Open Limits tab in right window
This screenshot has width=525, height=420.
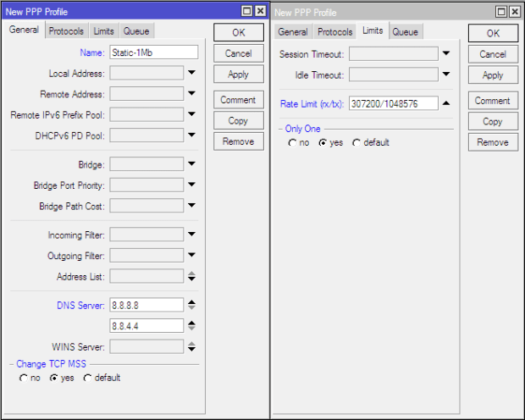click(373, 30)
